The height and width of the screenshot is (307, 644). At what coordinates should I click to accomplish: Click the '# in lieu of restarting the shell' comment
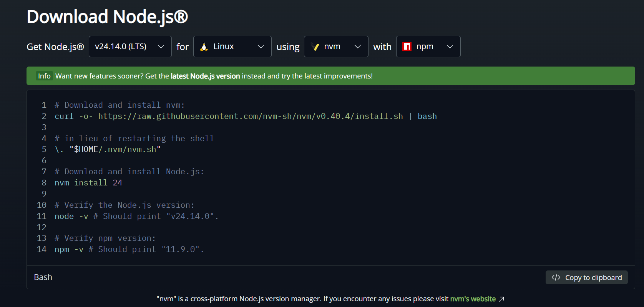[x=134, y=138]
